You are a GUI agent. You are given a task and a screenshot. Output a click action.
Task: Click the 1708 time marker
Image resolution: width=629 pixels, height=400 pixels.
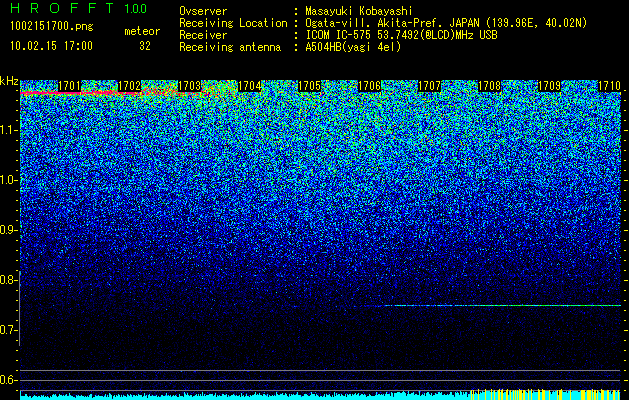[x=489, y=86]
